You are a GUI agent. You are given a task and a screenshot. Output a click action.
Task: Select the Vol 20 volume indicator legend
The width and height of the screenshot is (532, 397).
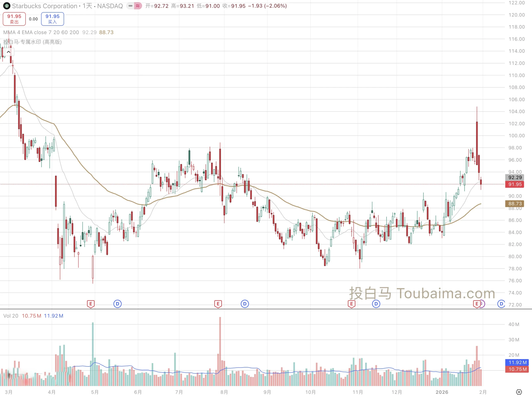click(11, 316)
